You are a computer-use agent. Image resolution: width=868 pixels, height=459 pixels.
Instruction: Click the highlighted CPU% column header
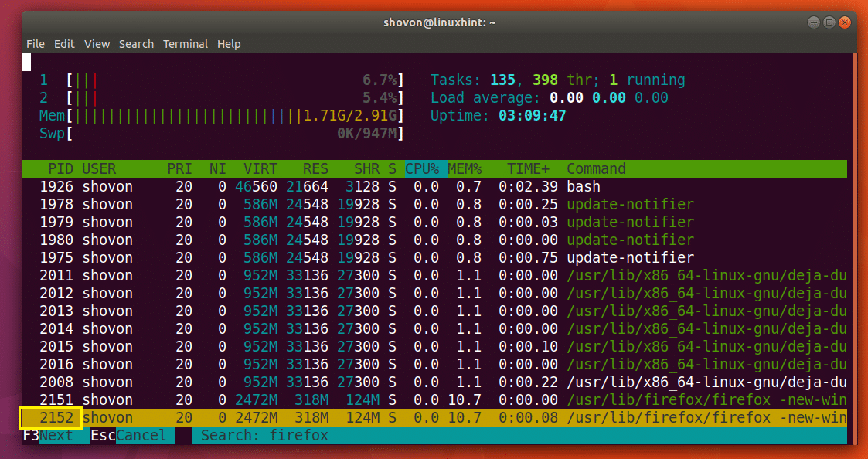point(426,169)
